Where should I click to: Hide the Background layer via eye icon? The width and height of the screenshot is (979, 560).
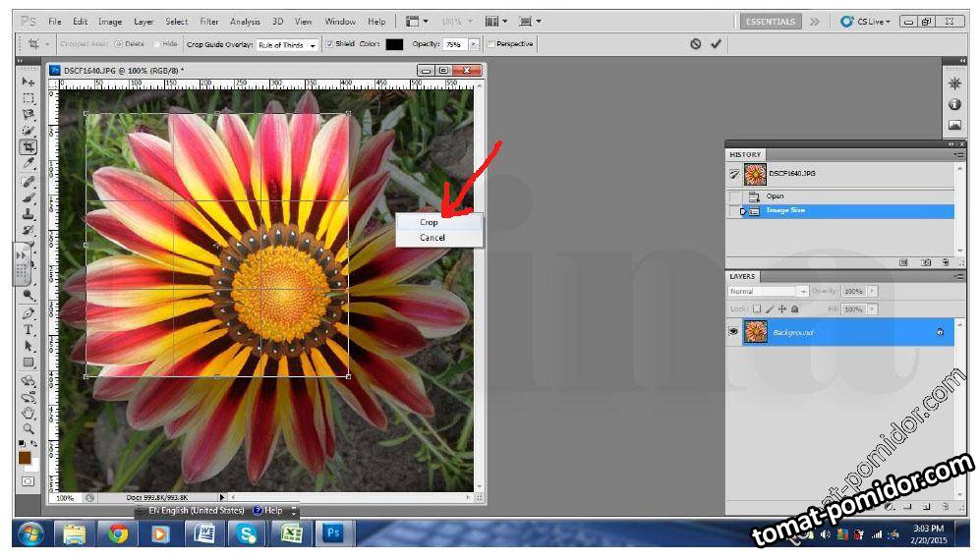point(733,332)
